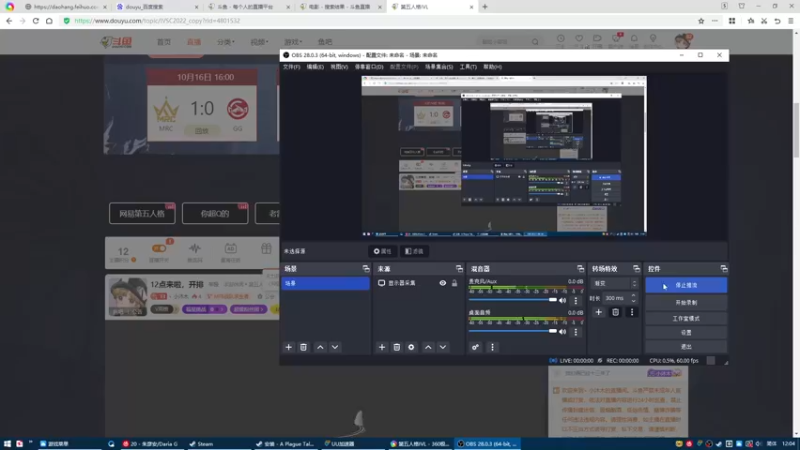Open OBS View menu
This screenshot has height=450, width=800.
point(339,67)
